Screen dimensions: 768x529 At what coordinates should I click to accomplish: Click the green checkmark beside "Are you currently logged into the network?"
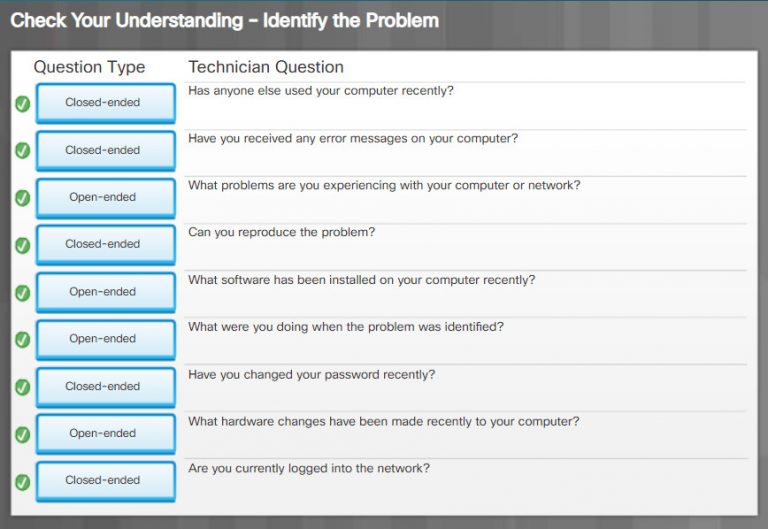point(23,482)
